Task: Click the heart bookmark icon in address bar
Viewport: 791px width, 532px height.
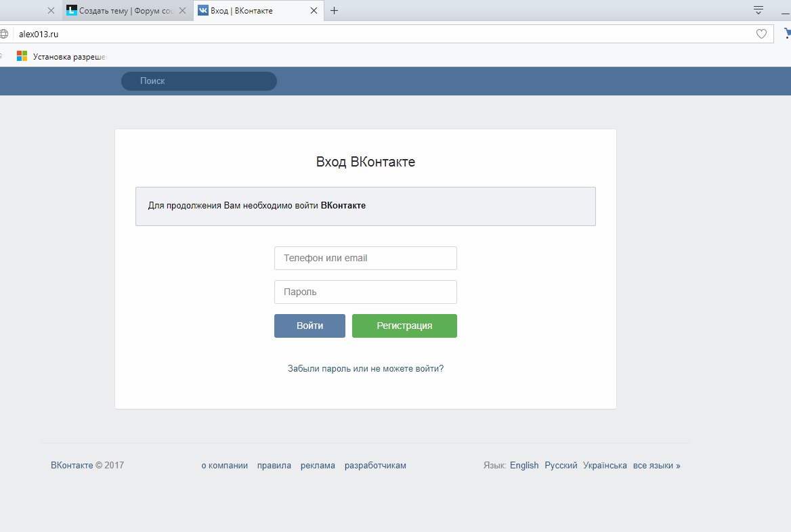Action: coord(761,34)
